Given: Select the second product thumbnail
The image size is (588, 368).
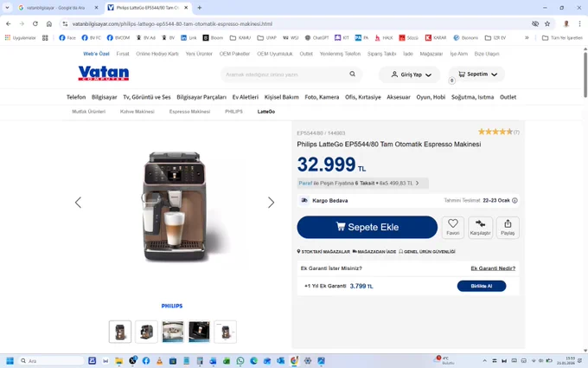Looking at the screenshot, I should pyautogui.click(x=146, y=332).
